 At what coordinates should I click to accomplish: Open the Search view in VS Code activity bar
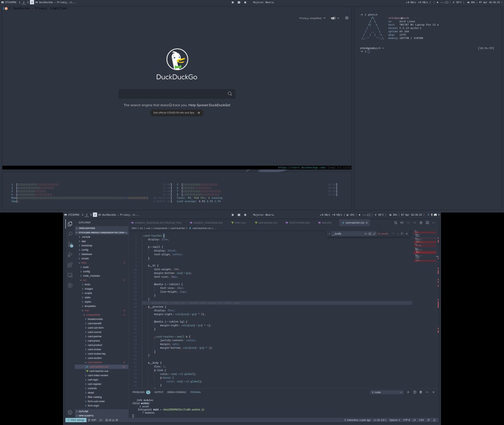coord(70,234)
